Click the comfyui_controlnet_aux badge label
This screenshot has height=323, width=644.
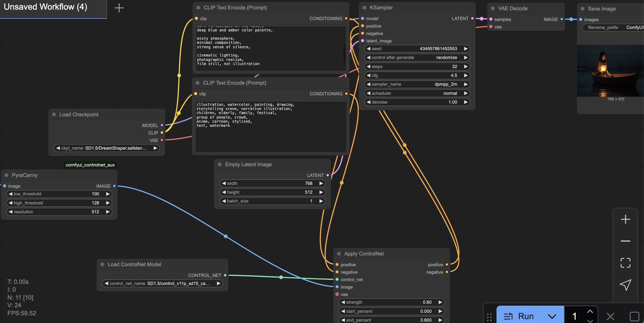tap(90, 165)
